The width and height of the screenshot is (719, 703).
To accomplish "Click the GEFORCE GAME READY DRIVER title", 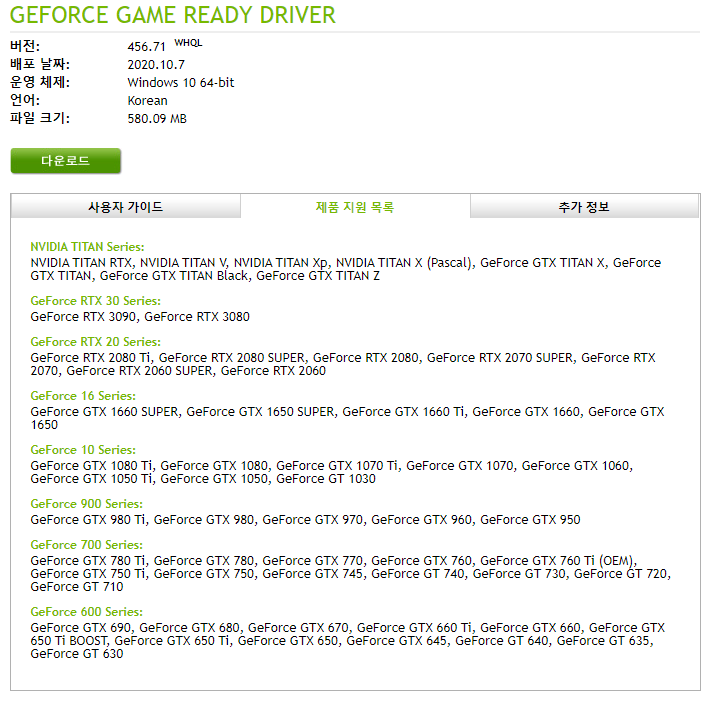I will [x=172, y=15].
